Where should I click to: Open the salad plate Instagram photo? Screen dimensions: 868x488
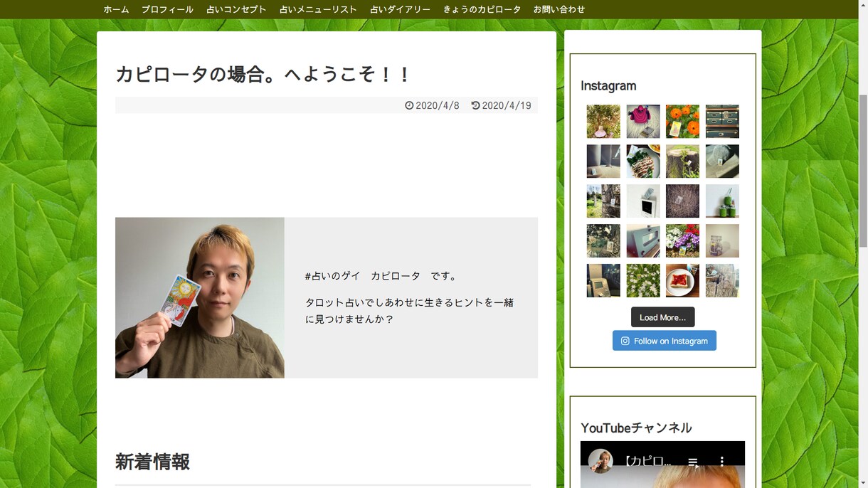click(x=643, y=161)
